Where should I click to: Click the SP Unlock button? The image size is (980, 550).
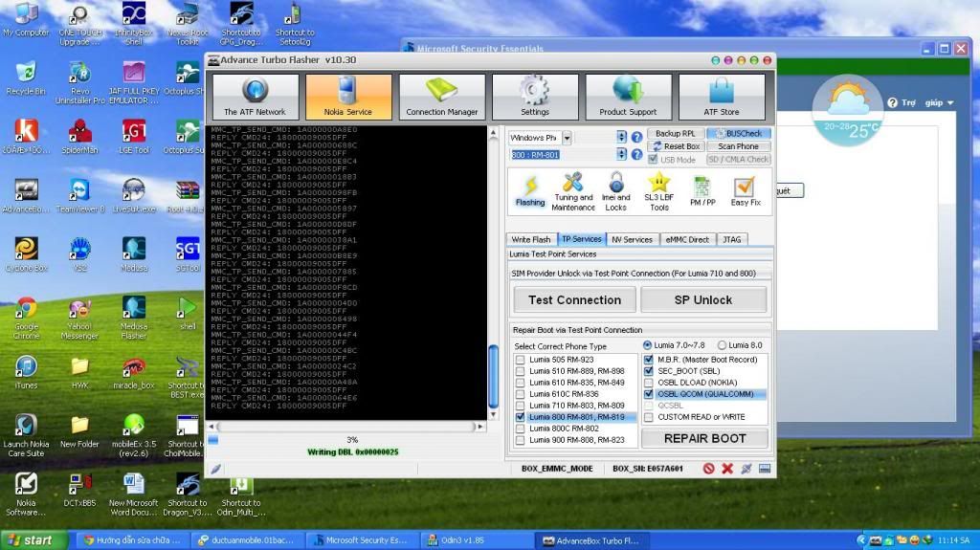[x=703, y=300]
